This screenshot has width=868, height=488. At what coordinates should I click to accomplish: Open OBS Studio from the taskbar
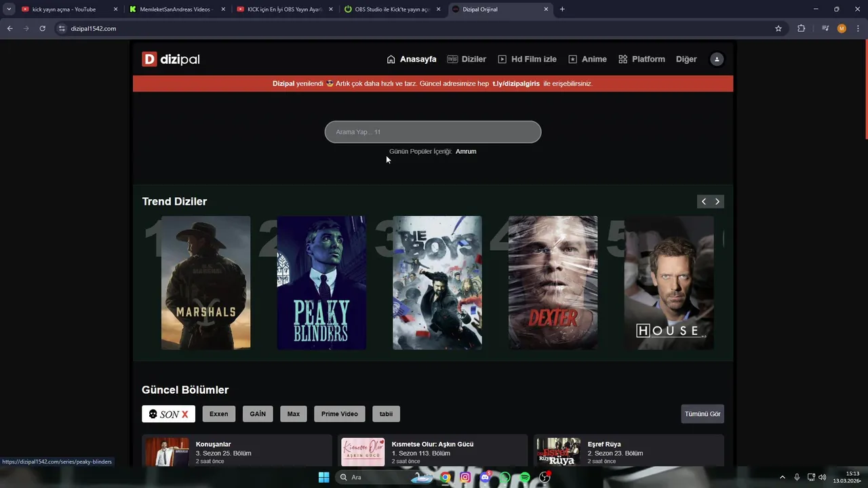click(x=544, y=477)
